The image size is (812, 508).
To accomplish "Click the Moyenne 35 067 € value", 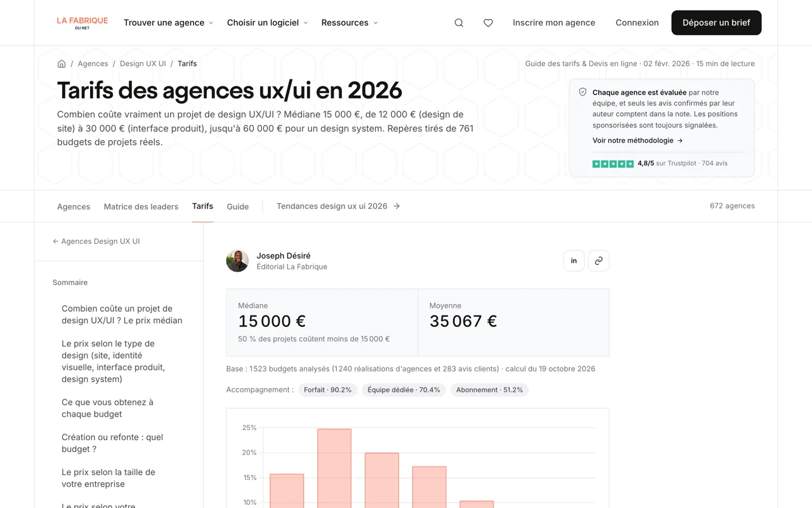I will click(x=463, y=321).
